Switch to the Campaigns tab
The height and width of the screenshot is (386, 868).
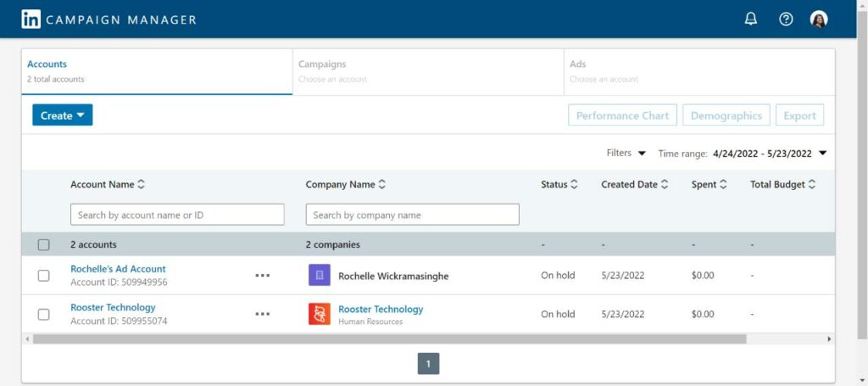point(428,71)
